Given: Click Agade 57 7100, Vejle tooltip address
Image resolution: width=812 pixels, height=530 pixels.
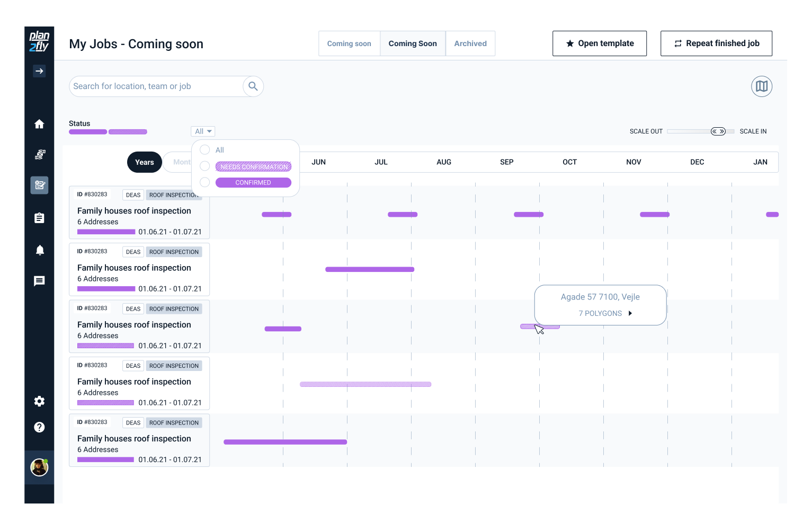Looking at the screenshot, I should 600,297.
